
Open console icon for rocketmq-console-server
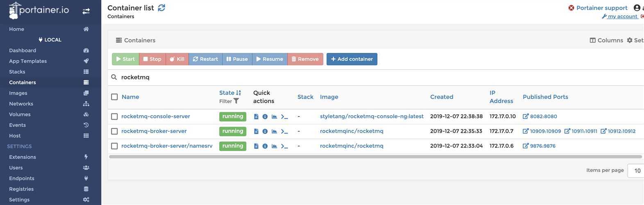284,116
